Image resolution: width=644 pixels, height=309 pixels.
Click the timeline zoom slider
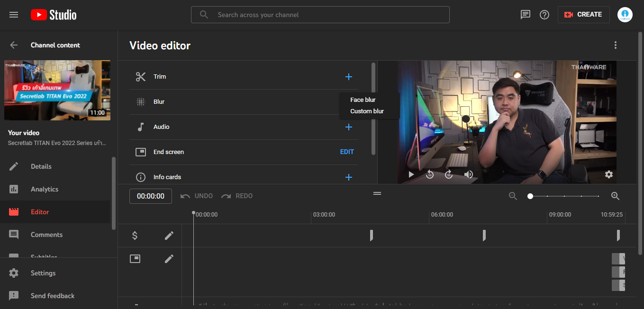(564, 196)
